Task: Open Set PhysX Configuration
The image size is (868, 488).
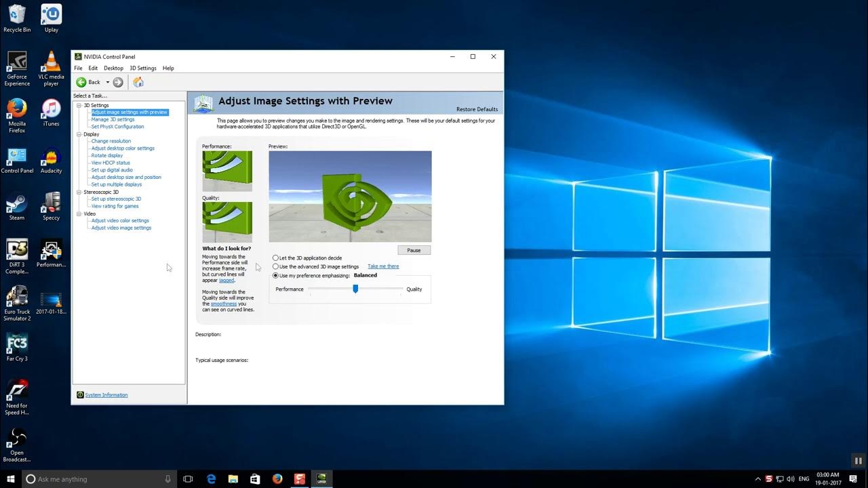Action: [118, 127]
